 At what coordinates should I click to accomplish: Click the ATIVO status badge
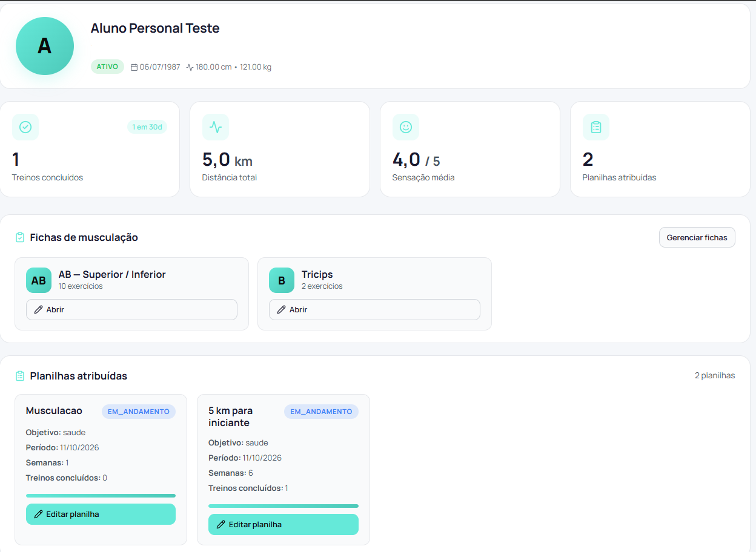click(x=107, y=67)
